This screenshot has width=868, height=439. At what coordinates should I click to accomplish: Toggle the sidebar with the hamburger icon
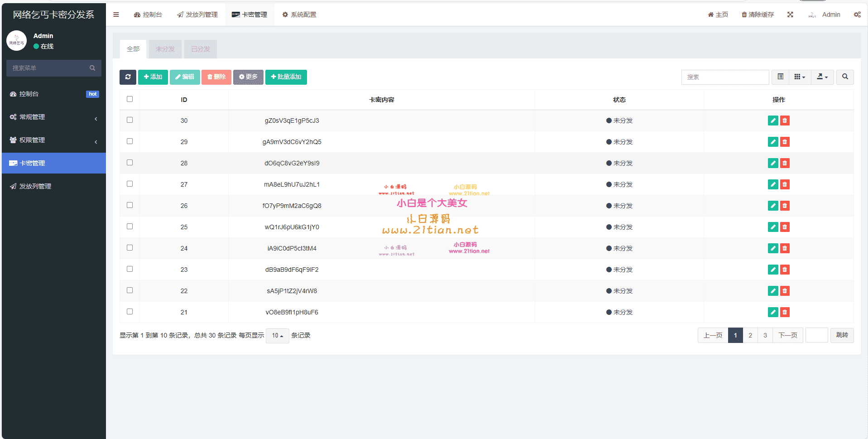[x=116, y=14]
